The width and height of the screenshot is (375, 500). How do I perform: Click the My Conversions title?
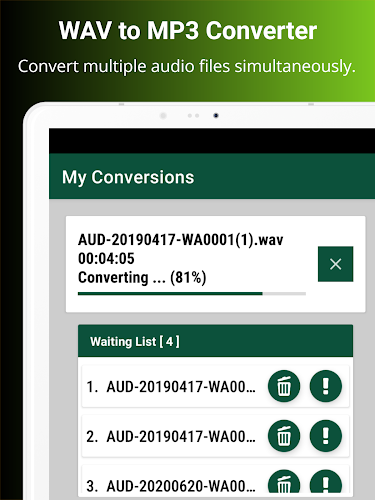(128, 177)
